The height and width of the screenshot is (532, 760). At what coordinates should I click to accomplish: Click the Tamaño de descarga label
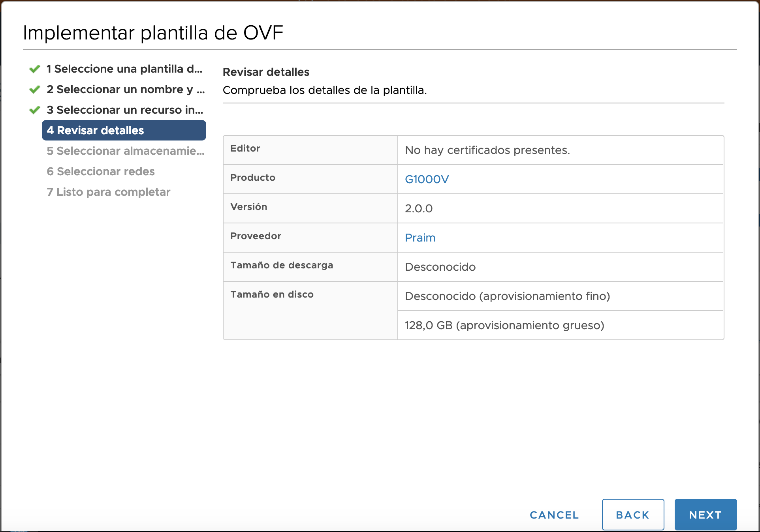282,266
